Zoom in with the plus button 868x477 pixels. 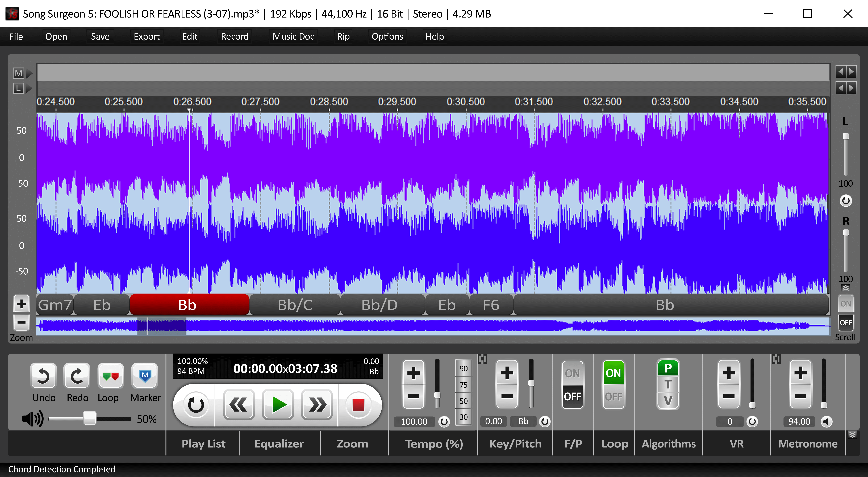point(22,304)
